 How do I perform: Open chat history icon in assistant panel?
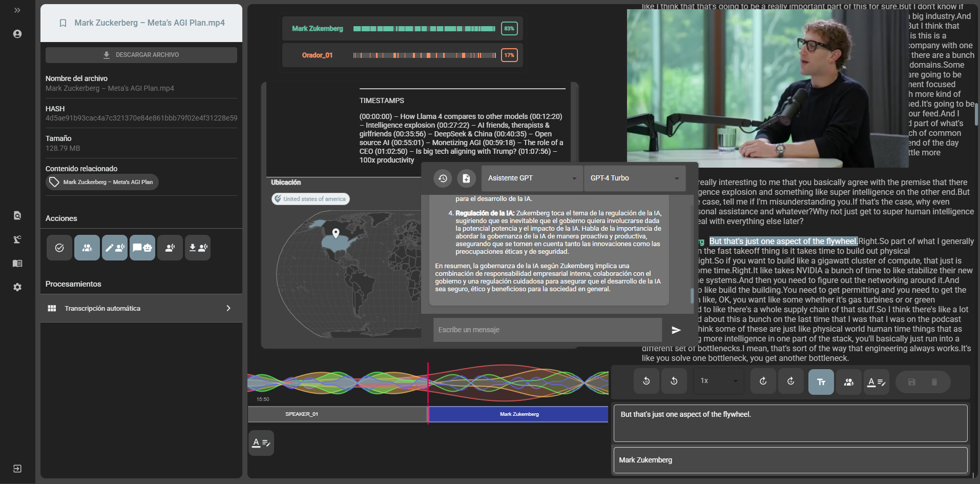443,178
